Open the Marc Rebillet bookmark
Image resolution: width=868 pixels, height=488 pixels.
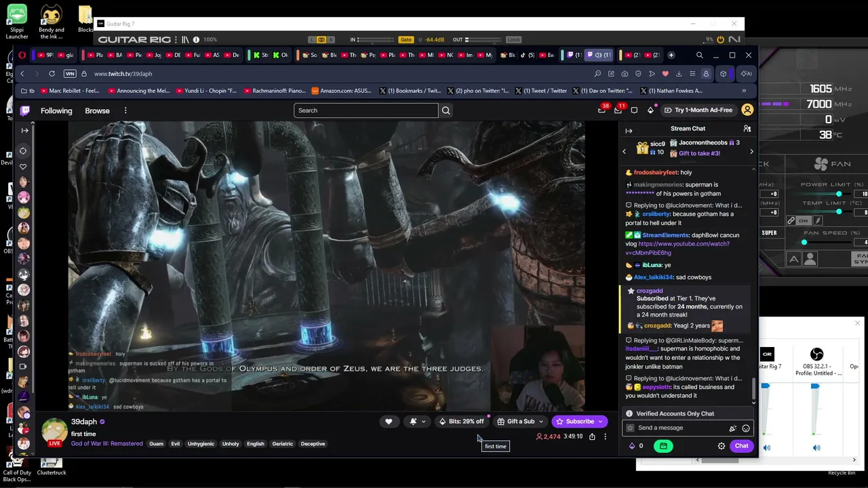coord(70,91)
